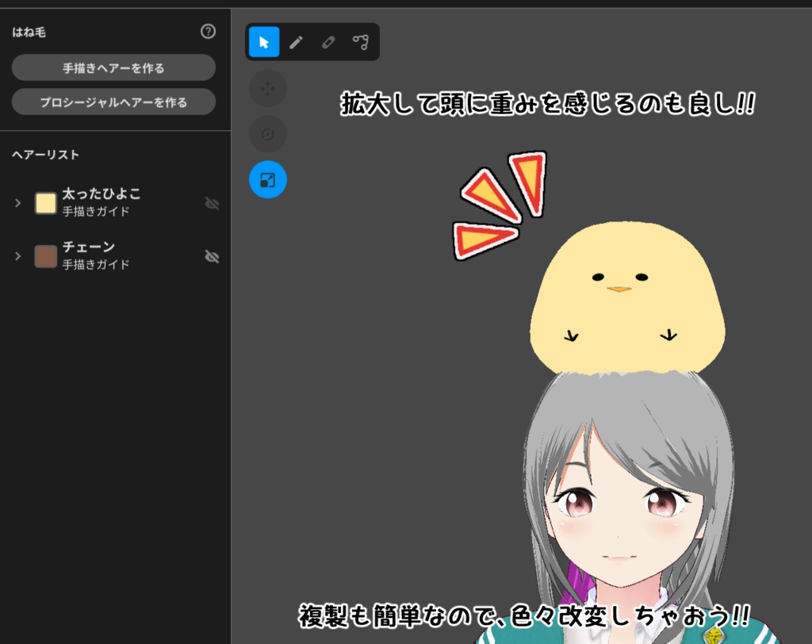Activate the move gizmo button
The width and height of the screenshot is (812, 644).
pos(267,88)
